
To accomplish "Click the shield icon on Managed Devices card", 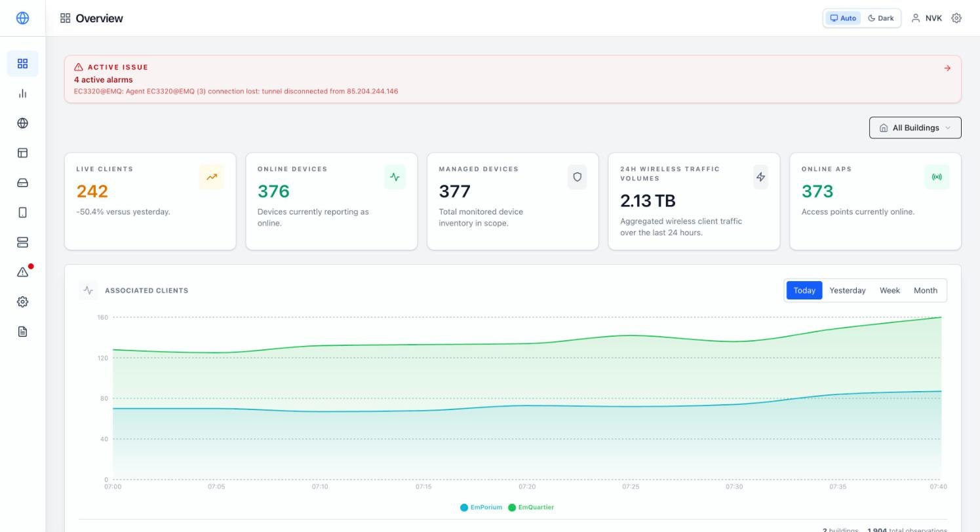I will 578,177.
